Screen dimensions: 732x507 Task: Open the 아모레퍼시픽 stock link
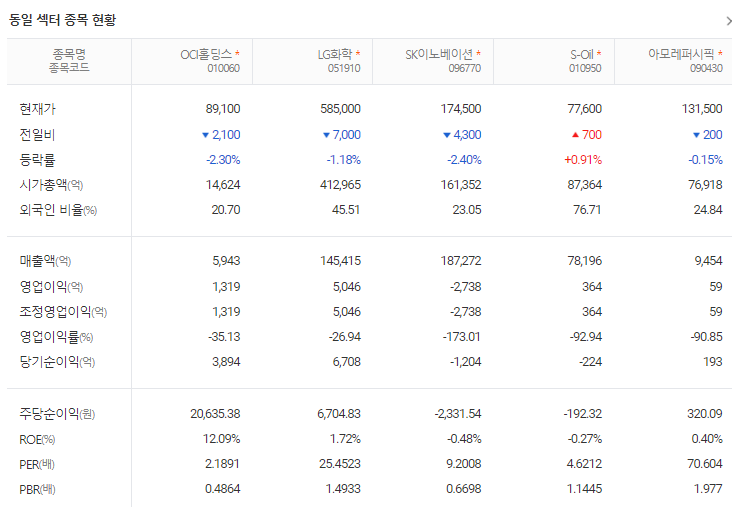pos(681,54)
